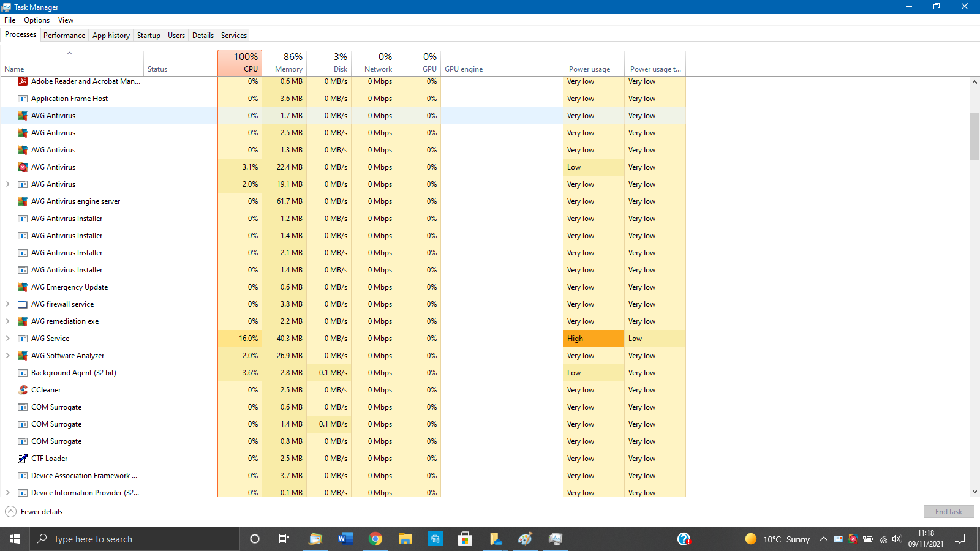Click the Device Association Framework process icon

point(23,476)
